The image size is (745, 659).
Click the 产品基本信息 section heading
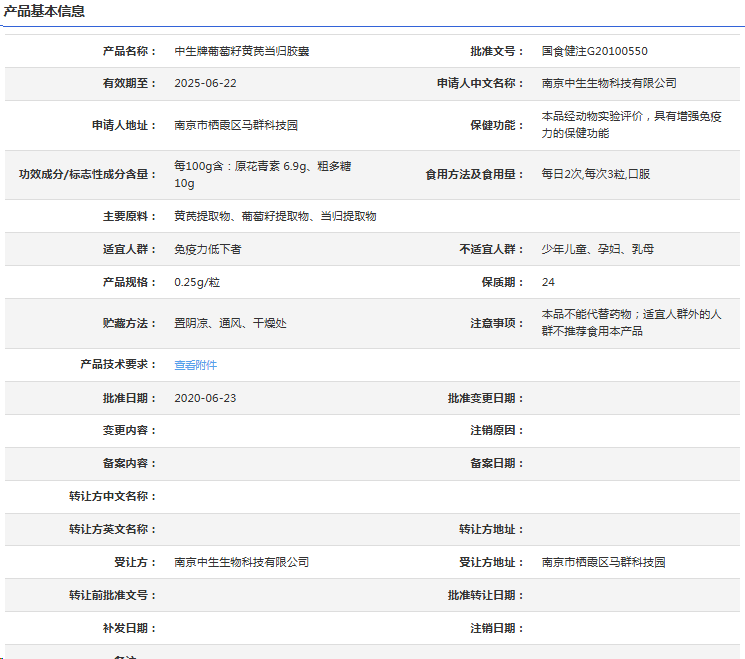44,12
